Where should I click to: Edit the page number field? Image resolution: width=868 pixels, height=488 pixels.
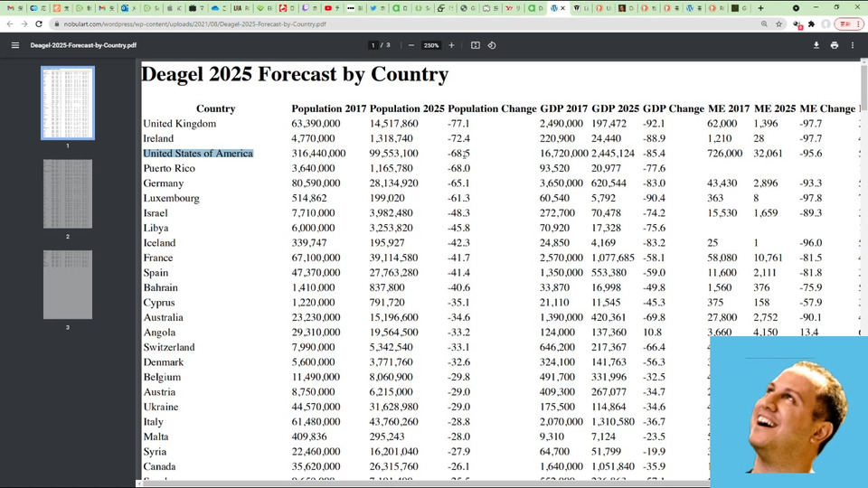373,45
